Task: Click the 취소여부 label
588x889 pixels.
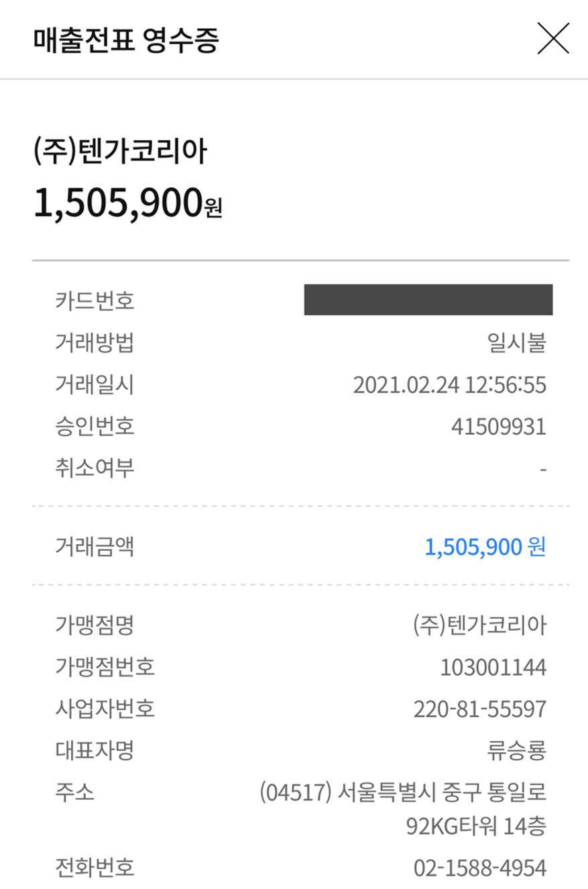Action: click(x=95, y=468)
